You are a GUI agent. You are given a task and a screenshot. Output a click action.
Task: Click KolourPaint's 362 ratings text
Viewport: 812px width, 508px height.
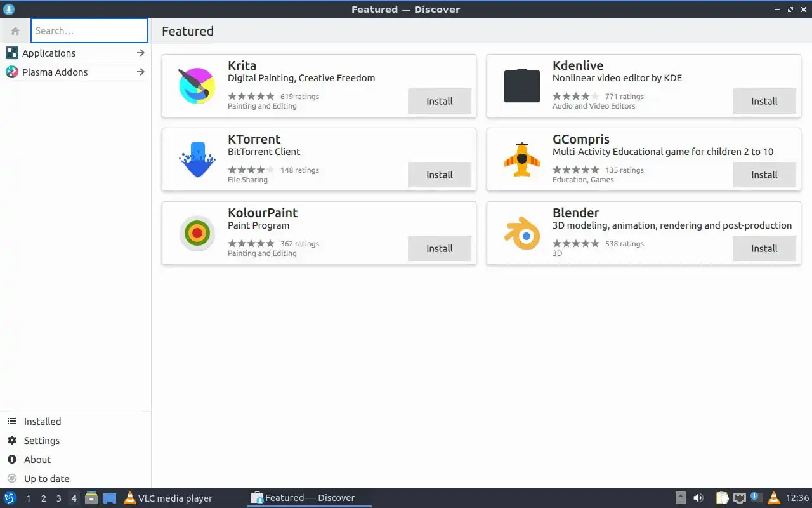(299, 244)
